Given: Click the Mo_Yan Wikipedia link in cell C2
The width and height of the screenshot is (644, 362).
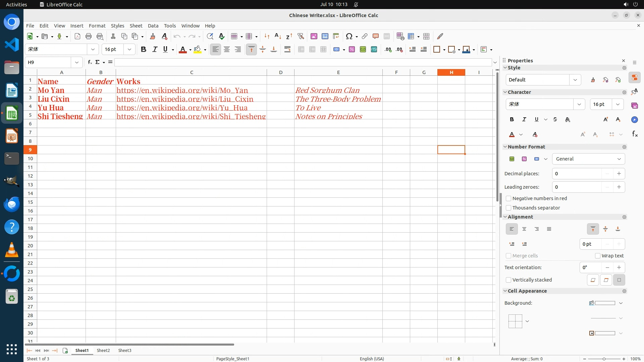Looking at the screenshot, I should pyautogui.click(x=182, y=90).
